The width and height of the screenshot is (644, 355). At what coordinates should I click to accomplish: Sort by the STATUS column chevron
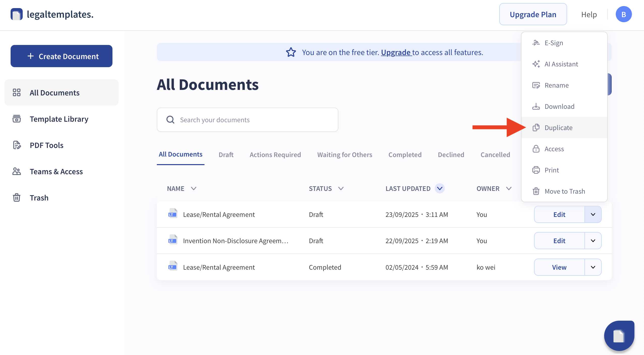click(341, 189)
